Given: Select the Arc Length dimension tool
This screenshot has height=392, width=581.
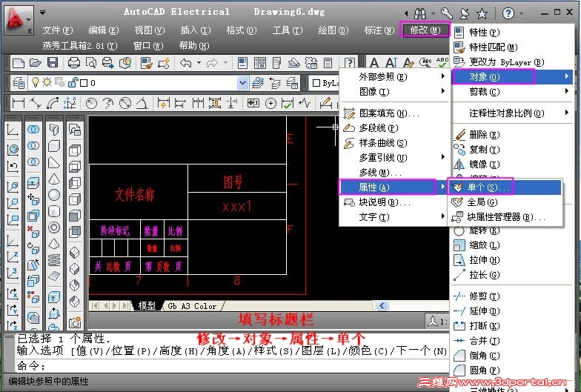Looking at the screenshot, I should (x=53, y=102).
